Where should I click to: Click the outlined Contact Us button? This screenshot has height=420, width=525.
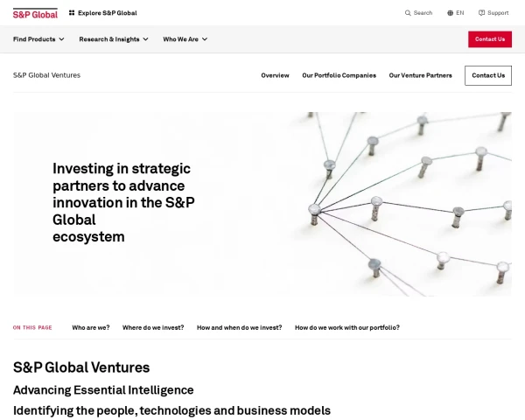[x=488, y=75]
